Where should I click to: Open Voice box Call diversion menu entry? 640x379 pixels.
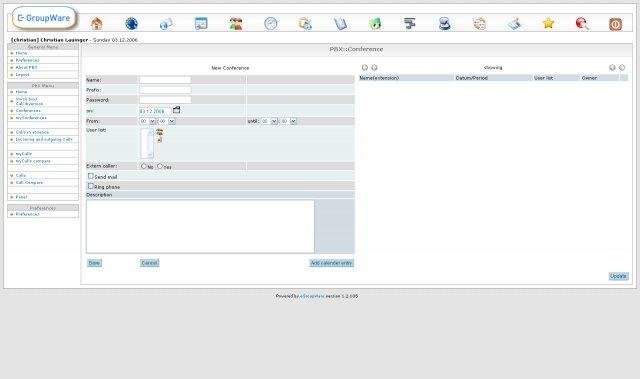pos(29,101)
